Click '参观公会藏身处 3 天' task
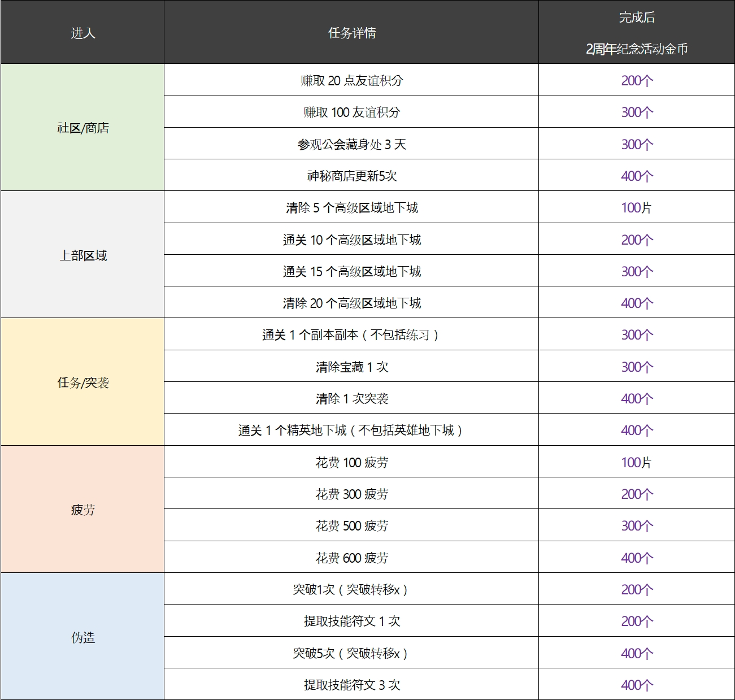 351,144
